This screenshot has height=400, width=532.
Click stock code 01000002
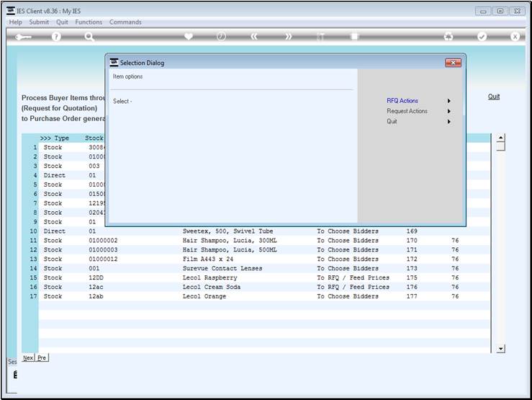click(x=103, y=241)
